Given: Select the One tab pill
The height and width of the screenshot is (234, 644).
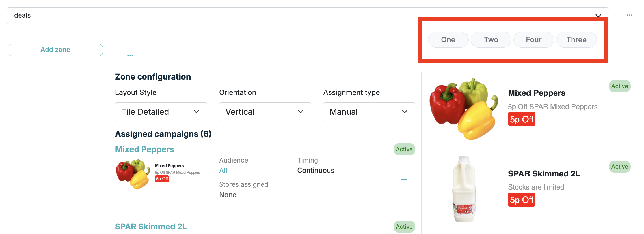Looking at the screenshot, I should [448, 40].
